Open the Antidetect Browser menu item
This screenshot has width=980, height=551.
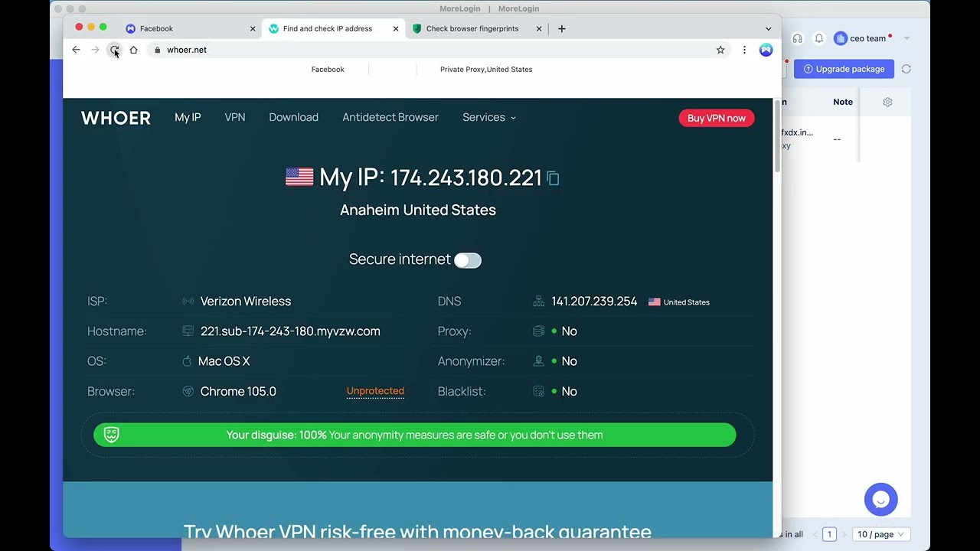click(390, 117)
